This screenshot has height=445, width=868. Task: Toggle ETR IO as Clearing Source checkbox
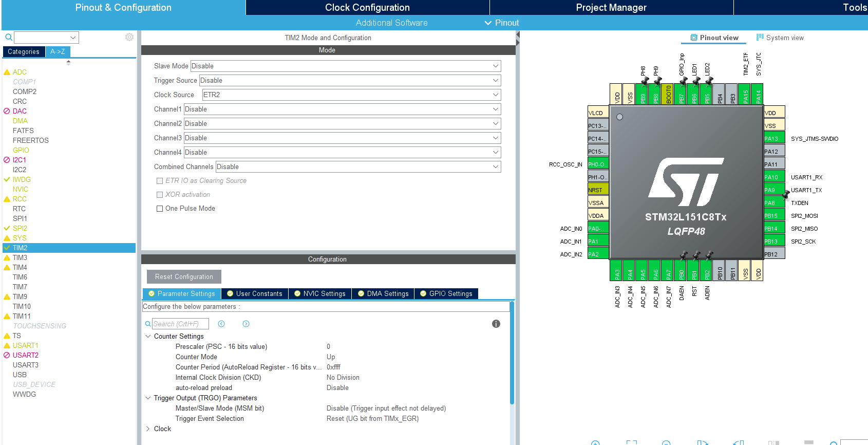coord(160,181)
